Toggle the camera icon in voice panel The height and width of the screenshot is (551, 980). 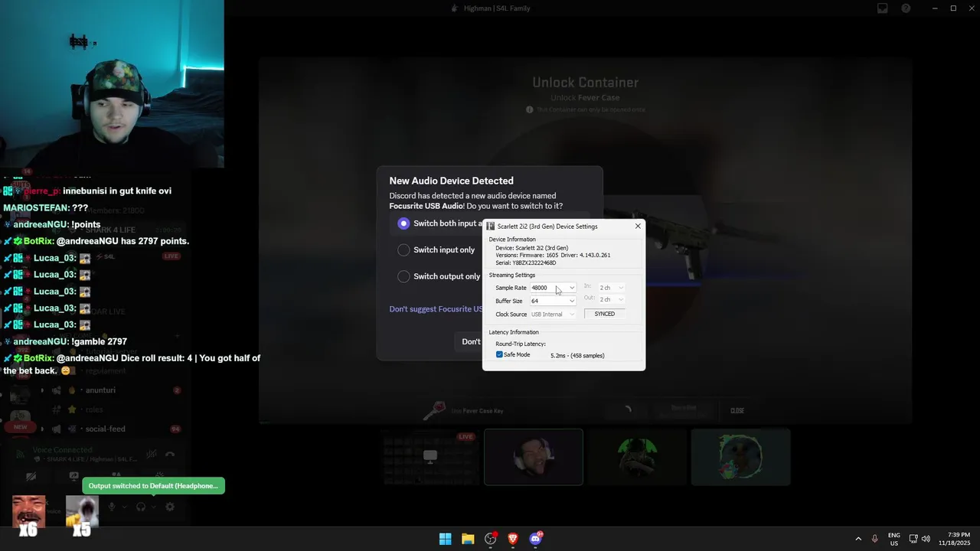[31, 477]
